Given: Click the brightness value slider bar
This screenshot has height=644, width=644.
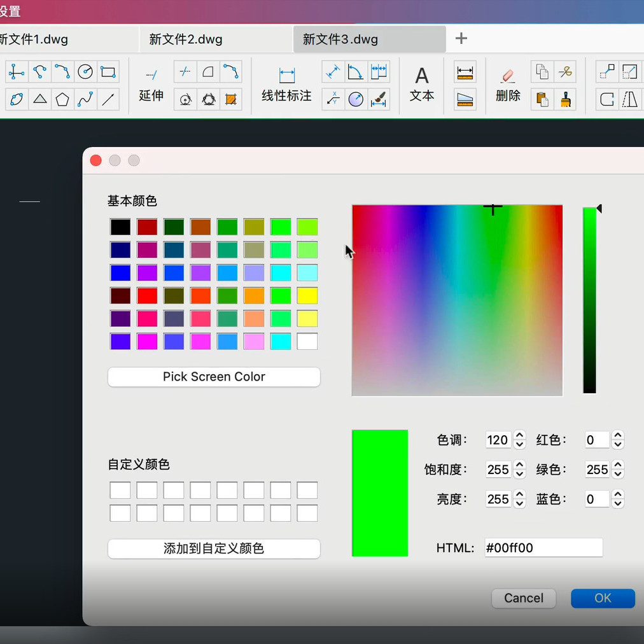Looking at the screenshot, I should pos(589,300).
